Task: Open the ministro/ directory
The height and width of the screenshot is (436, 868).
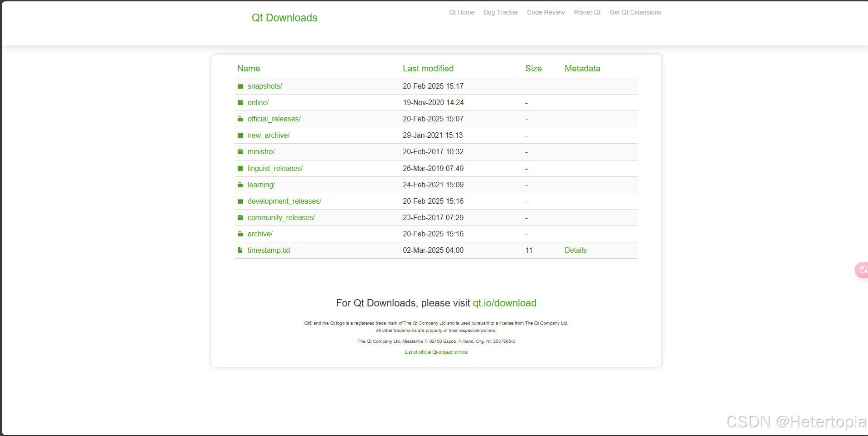Action: 261,151
